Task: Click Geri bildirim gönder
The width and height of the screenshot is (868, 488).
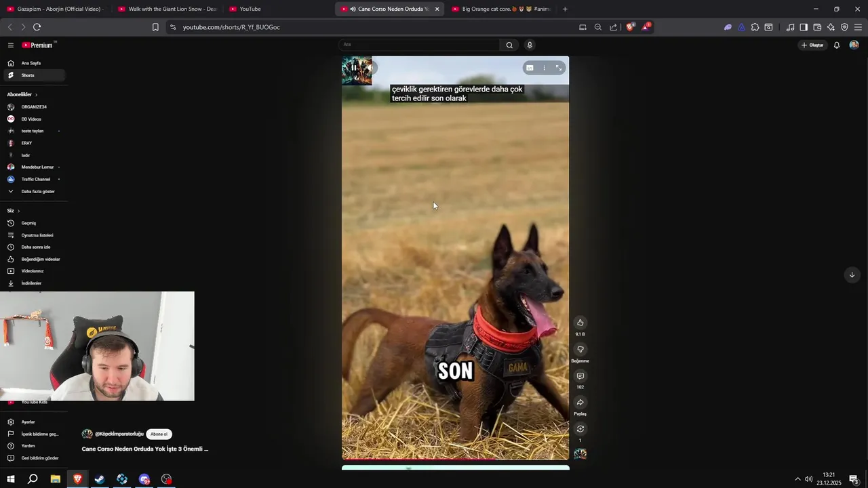Action: point(35,458)
